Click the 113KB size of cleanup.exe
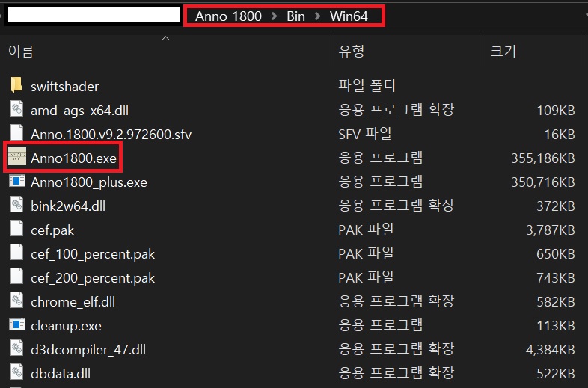588x388 pixels. point(556,326)
